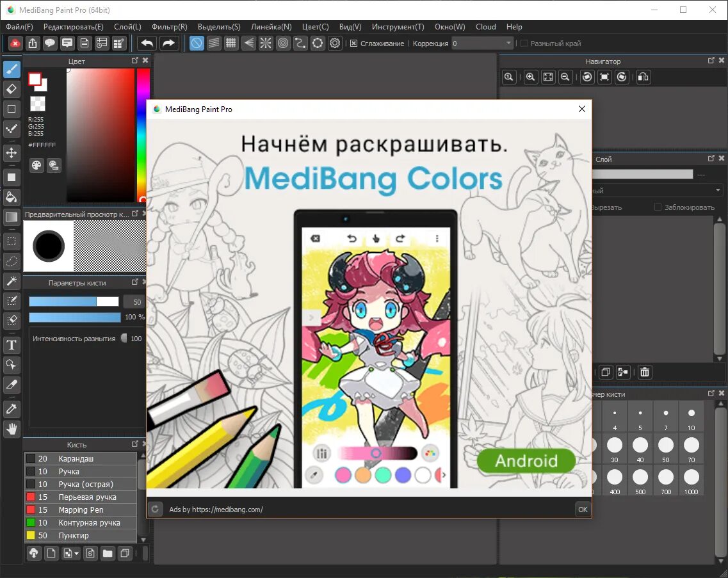Open the Редактировать(E) menu

[74, 27]
